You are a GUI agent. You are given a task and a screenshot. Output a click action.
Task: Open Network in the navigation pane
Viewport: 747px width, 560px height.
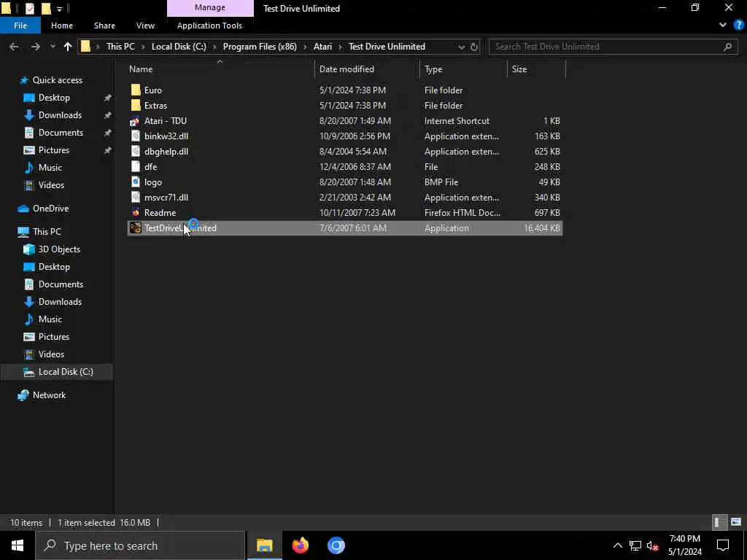tap(49, 395)
